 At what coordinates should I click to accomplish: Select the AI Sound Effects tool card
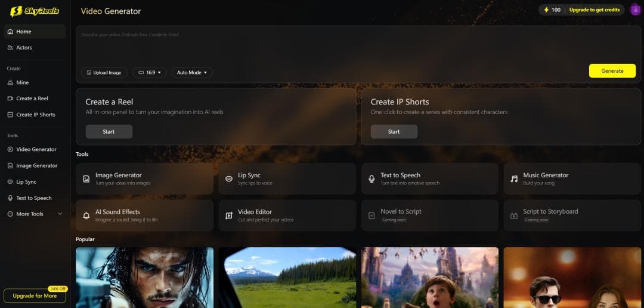pos(144,215)
